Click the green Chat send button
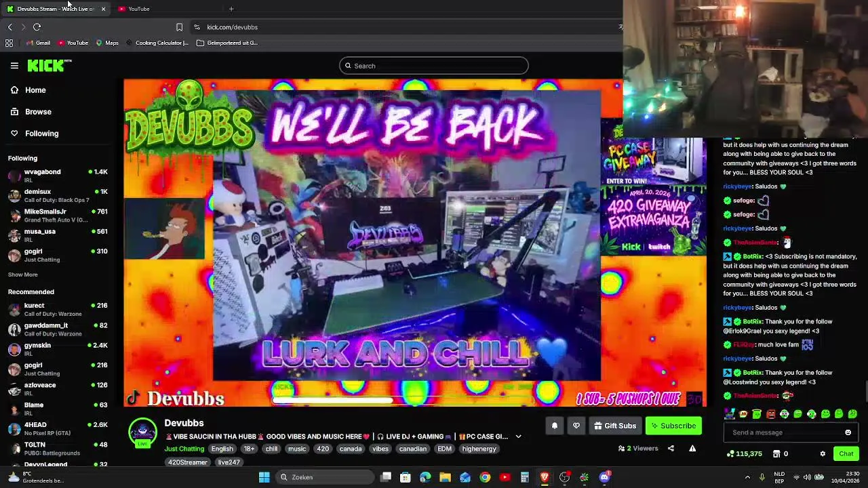 click(846, 453)
